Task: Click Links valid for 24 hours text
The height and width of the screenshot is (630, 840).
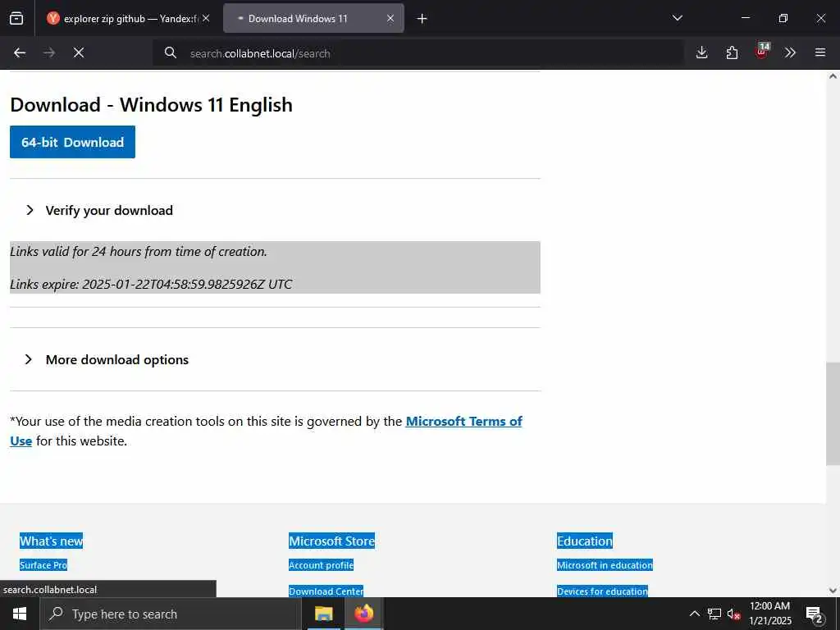Action: pyautogui.click(x=138, y=251)
